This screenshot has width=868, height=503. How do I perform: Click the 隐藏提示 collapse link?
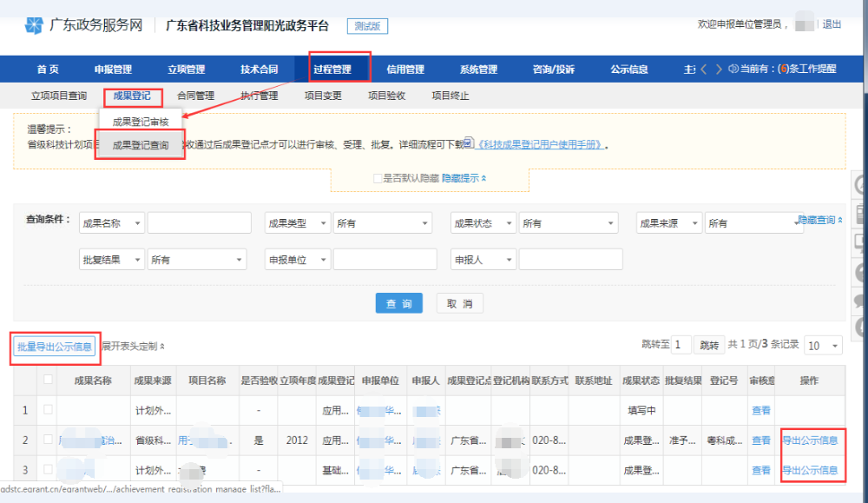pyautogui.click(x=464, y=178)
